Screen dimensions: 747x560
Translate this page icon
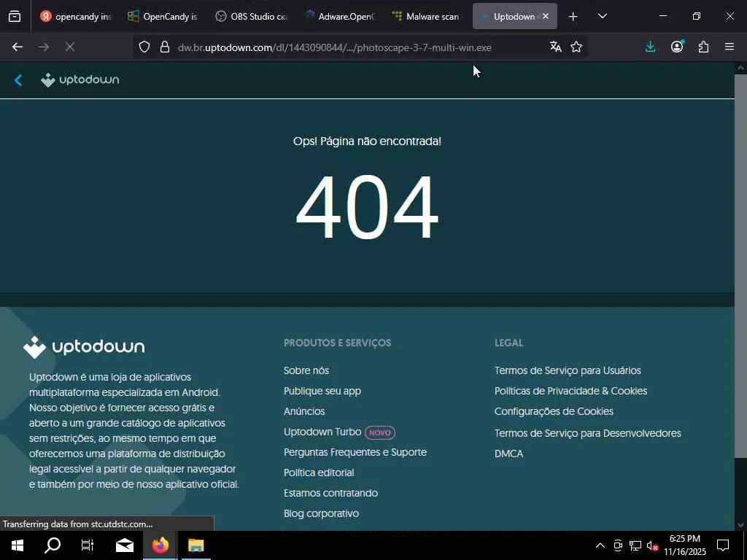(555, 47)
